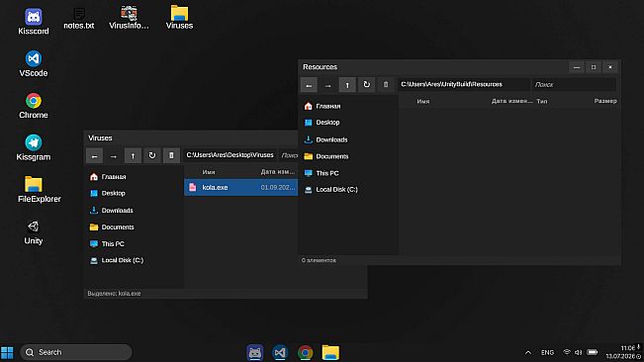Change the ENG input language
The image size is (644, 362).
[x=547, y=352]
